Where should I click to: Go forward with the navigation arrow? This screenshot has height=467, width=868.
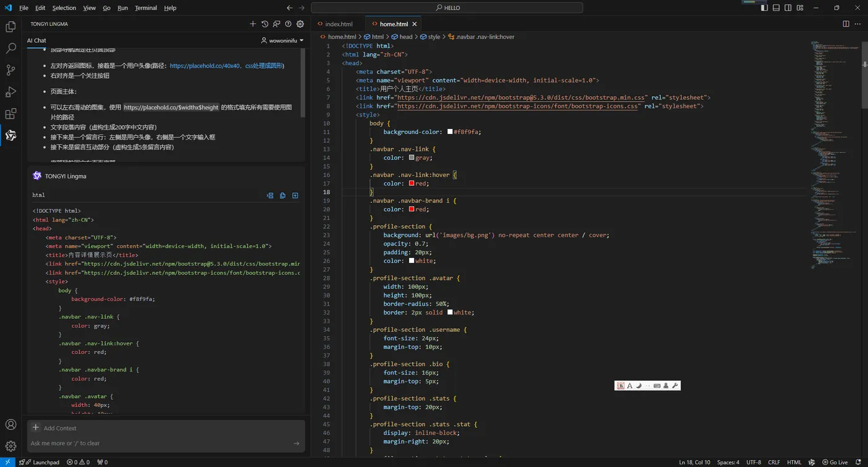pos(302,8)
